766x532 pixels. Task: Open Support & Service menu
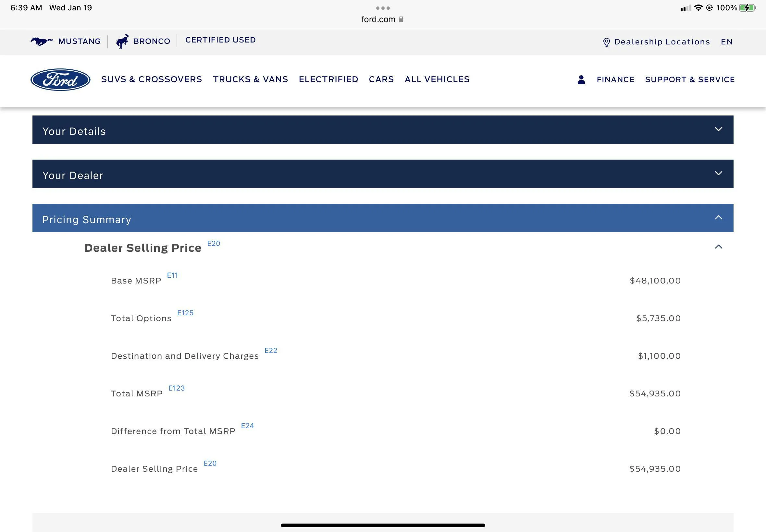coord(690,80)
